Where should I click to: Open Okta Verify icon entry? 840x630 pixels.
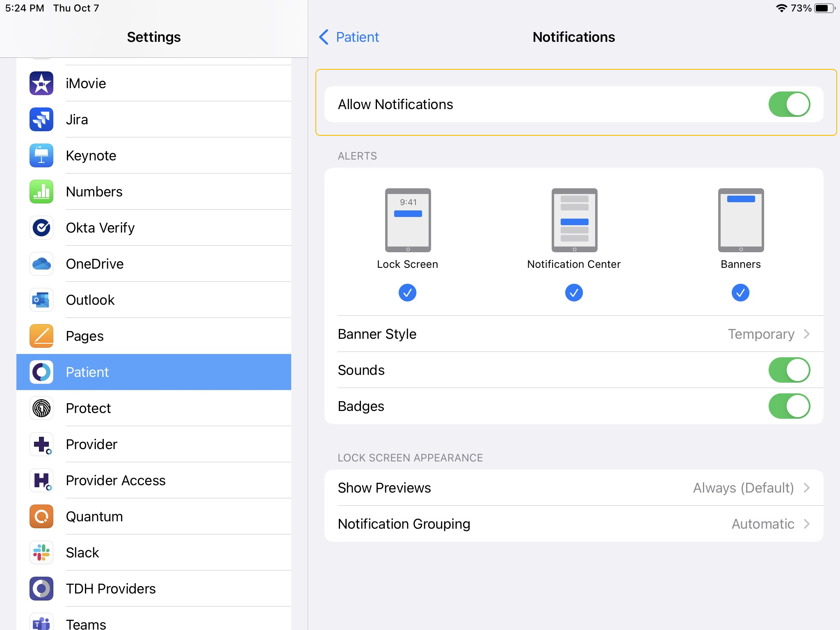click(41, 228)
